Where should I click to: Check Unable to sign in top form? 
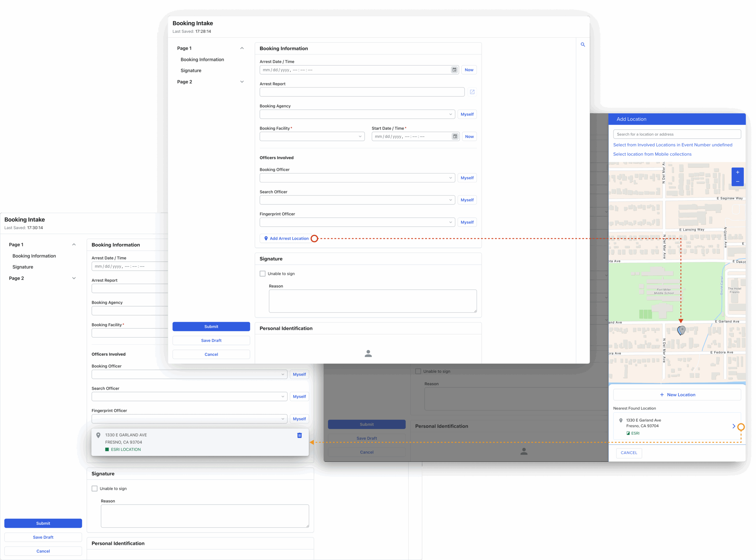263,274
